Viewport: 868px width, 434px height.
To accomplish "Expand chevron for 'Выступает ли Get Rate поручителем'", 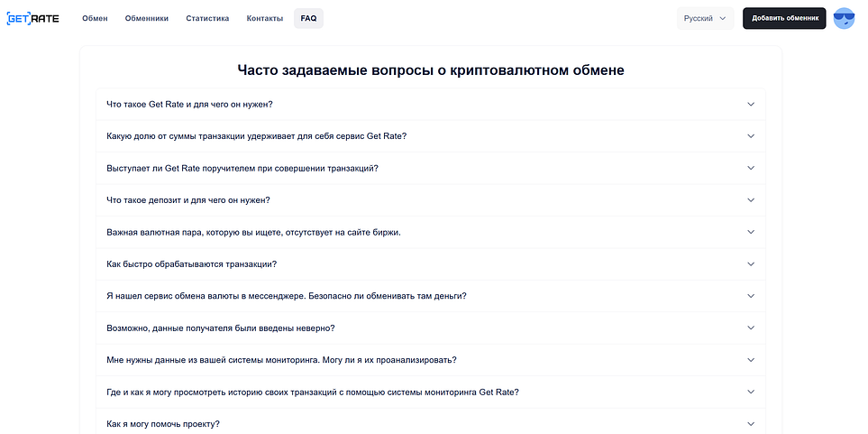I will [x=751, y=168].
